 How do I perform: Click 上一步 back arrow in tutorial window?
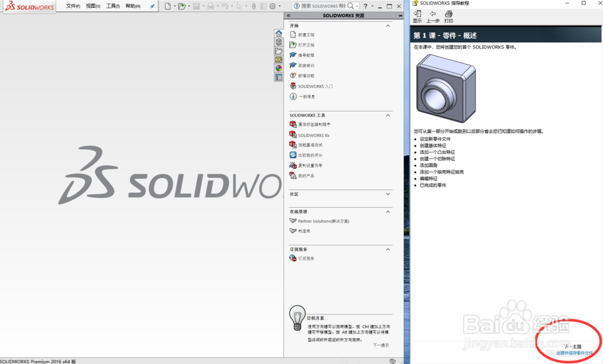[433, 16]
